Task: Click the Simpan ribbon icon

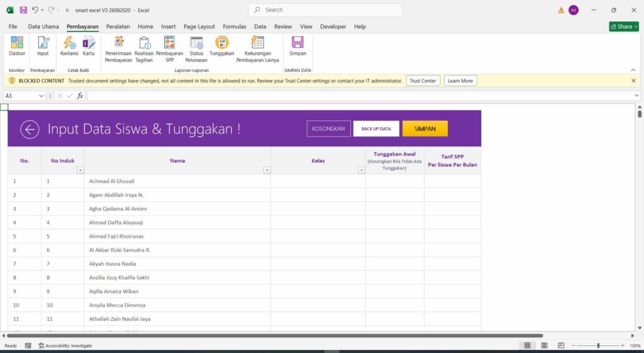Action: [297, 46]
